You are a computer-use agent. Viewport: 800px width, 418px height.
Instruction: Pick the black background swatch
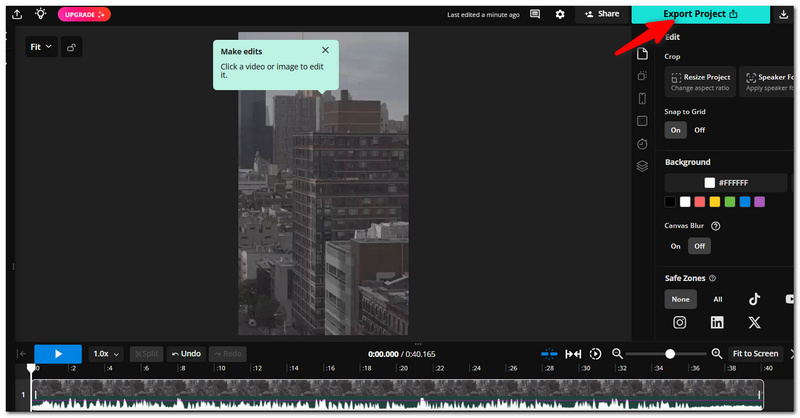click(x=670, y=202)
